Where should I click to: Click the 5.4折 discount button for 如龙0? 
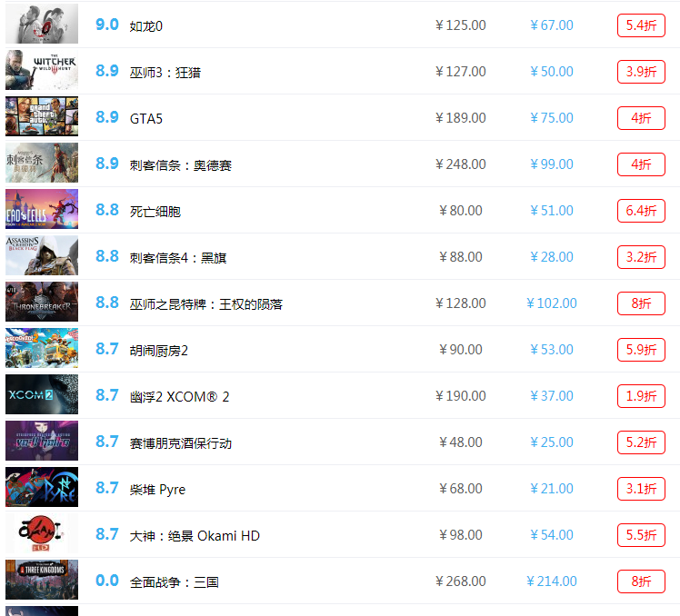pyautogui.click(x=641, y=25)
